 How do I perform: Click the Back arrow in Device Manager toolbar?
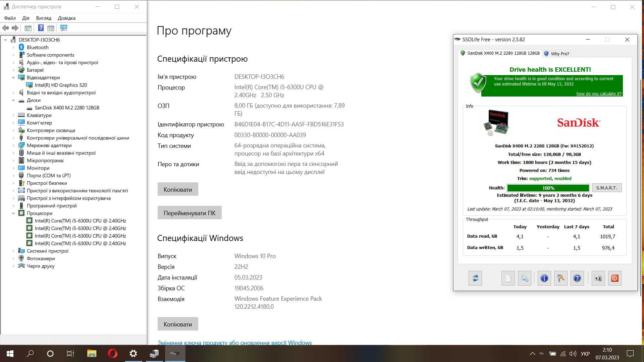pyautogui.click(x=5, y=28)
